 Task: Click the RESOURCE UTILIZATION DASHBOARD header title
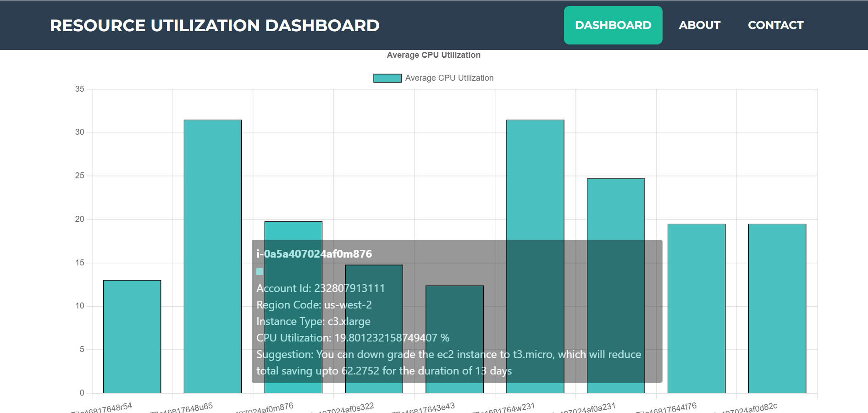(215, 25)
